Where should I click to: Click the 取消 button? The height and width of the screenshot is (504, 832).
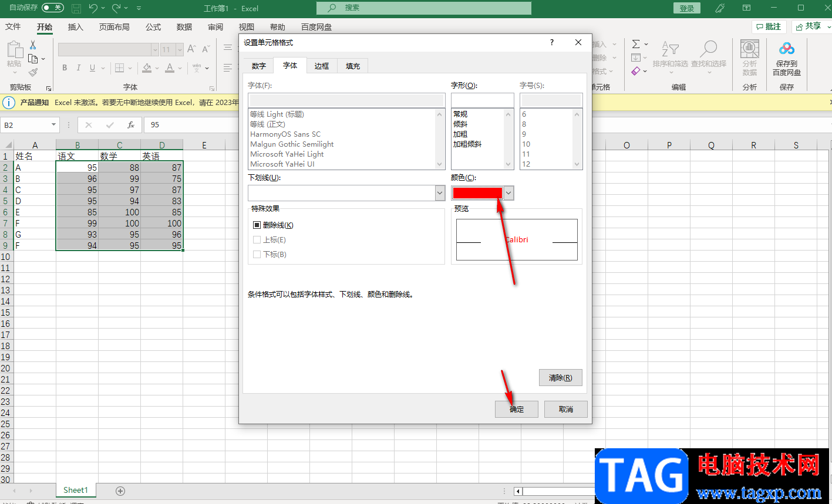point(566,409)
